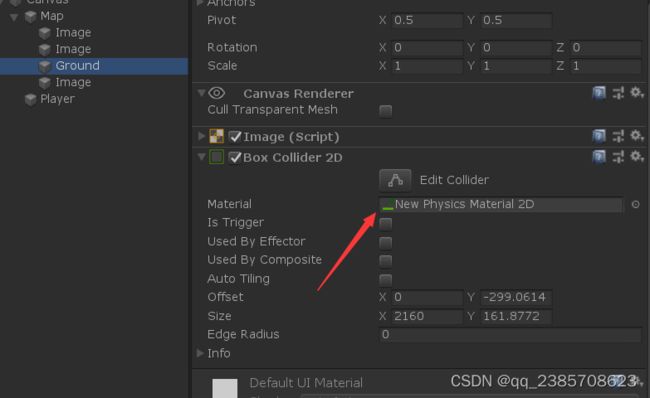
Task: Click the Player object cube icon
Action: (30, 100)
